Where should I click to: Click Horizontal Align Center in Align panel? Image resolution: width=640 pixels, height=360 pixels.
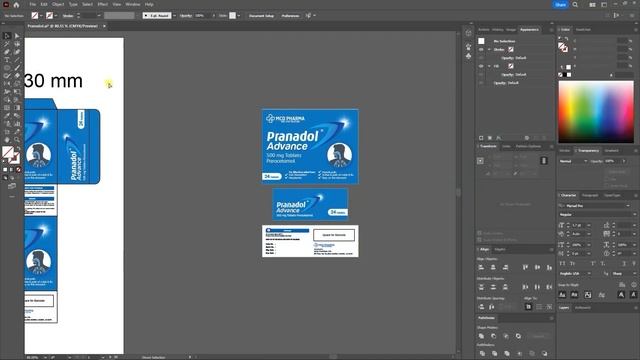click(x=493, y=267)
